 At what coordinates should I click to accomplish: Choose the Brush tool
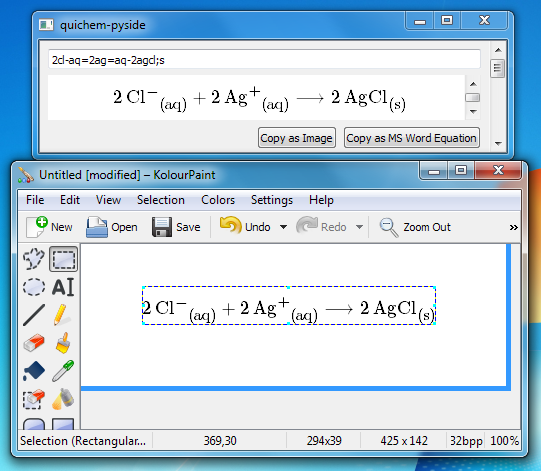pyautogui.click(x=63, y=343)
